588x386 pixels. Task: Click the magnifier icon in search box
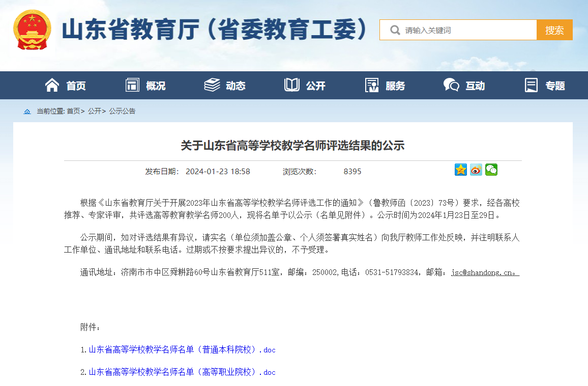point(395,30)
